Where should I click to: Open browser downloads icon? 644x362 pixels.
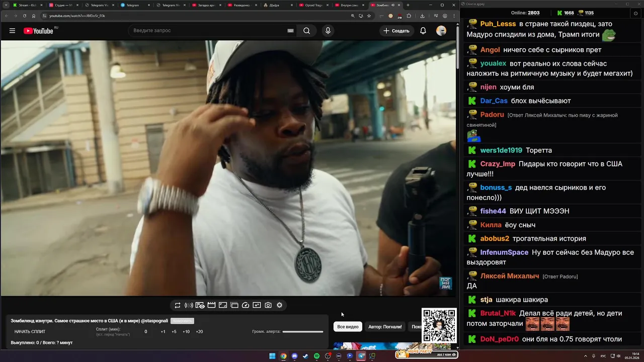[422, 16]
